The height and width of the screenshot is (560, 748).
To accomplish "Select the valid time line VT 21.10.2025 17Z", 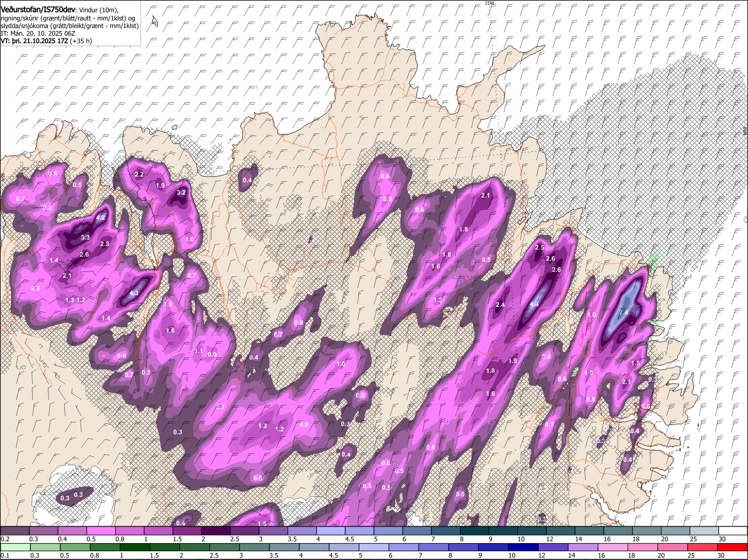I will pyautogui.click(x=46, y=42).
